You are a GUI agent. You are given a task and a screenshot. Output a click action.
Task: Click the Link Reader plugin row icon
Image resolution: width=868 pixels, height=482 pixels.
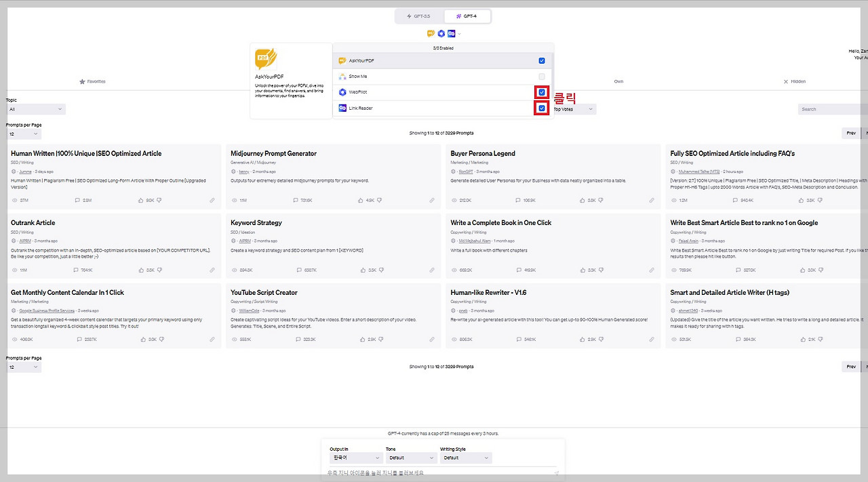(x=343, y=108)
